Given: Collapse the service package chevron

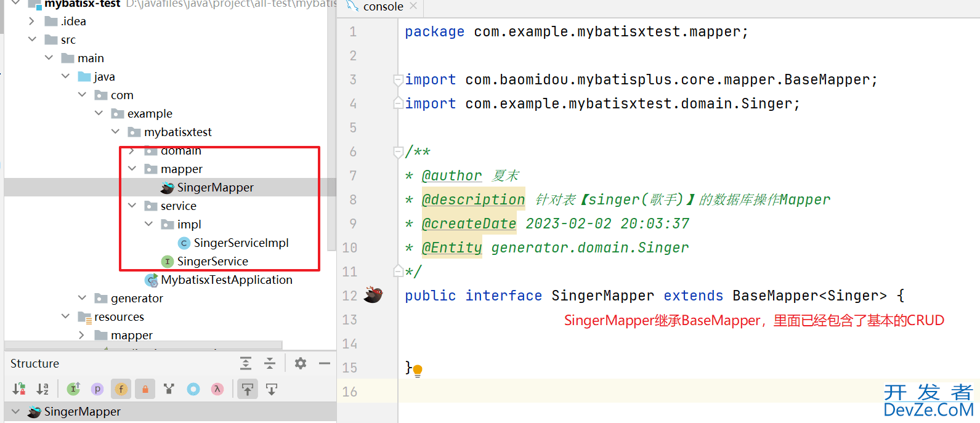Looking at the screenshot, I should [x=132, y=206].
